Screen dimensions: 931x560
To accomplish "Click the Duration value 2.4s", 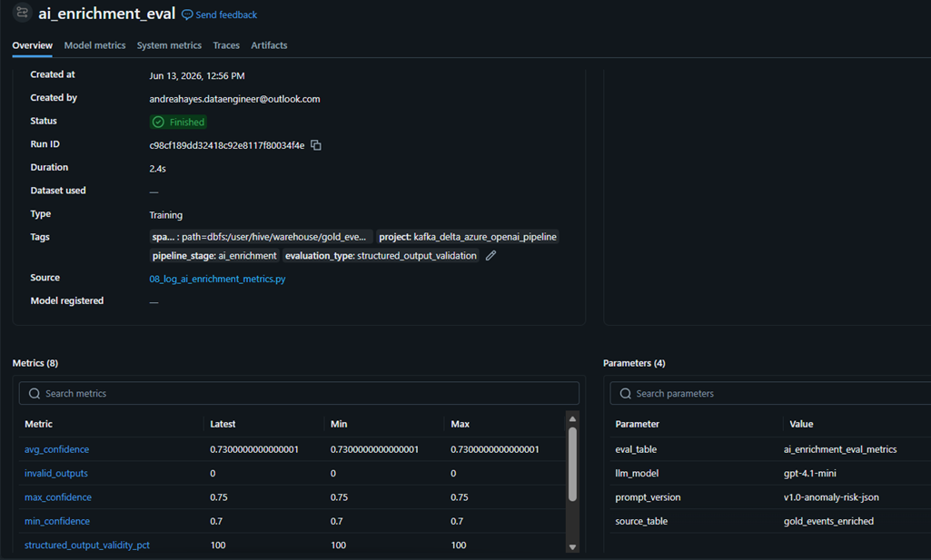I will (x=157, y=169).
